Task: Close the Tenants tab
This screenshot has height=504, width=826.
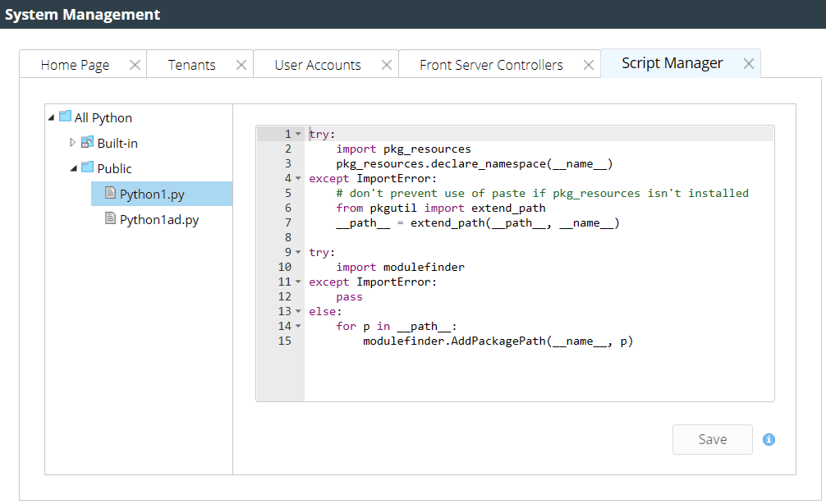Action: [241, 65]
